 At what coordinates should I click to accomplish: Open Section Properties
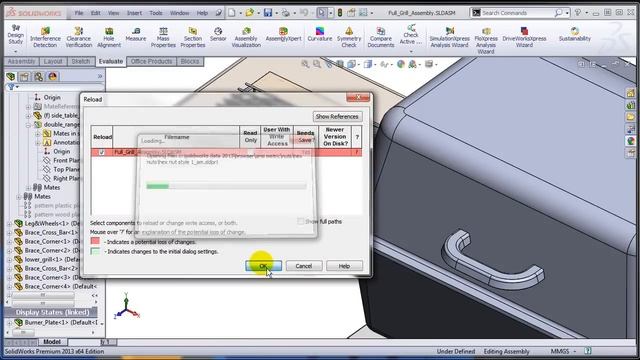pyautogui.click(x=193, y=37)
